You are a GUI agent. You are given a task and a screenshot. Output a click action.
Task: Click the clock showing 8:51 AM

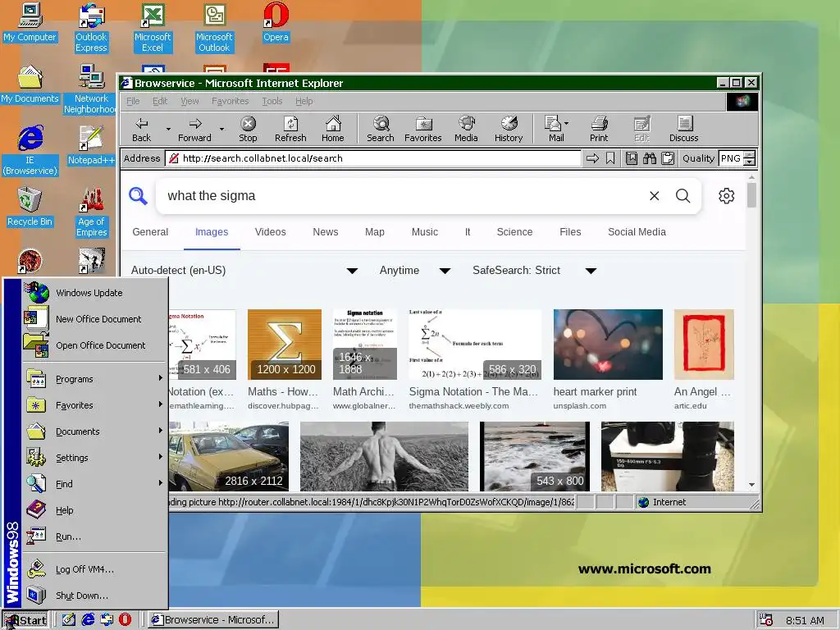[805, 620]
